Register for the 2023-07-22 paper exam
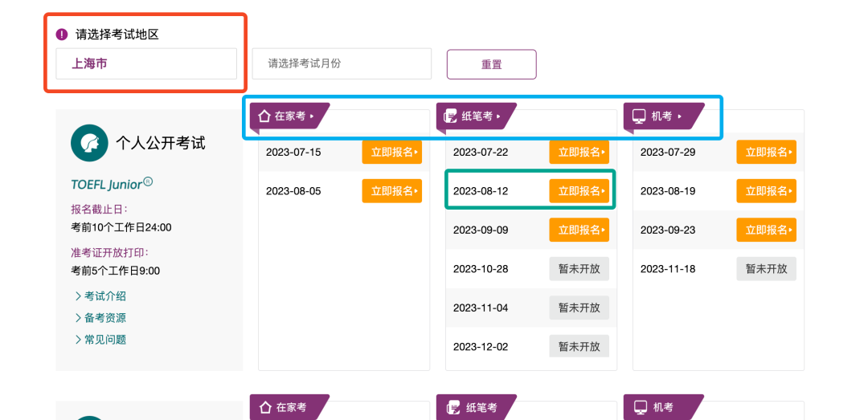 tap(579, 152)
